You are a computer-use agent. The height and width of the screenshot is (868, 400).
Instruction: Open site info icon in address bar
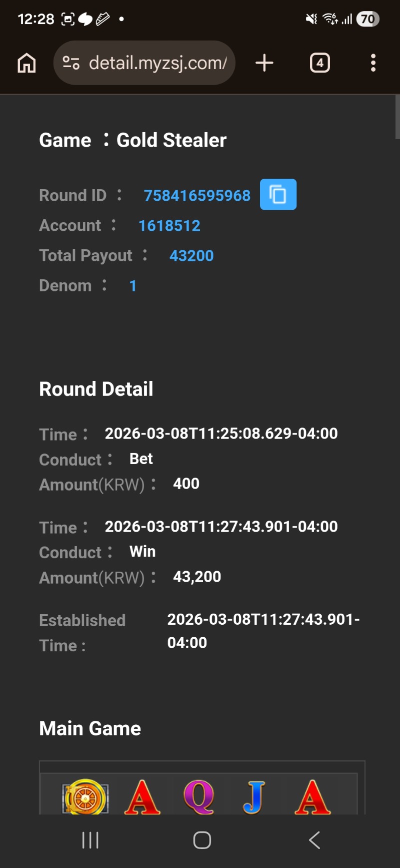71,63
